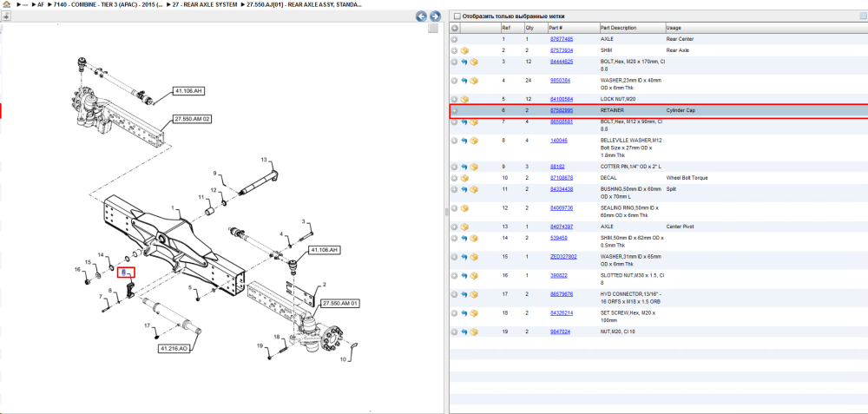Click the window icon above the parts list
The image size is (868, 414).
click(x=864, y=16)
